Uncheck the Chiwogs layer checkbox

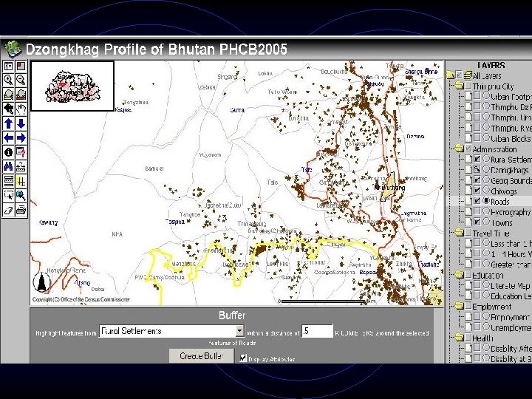coord(477,190)
